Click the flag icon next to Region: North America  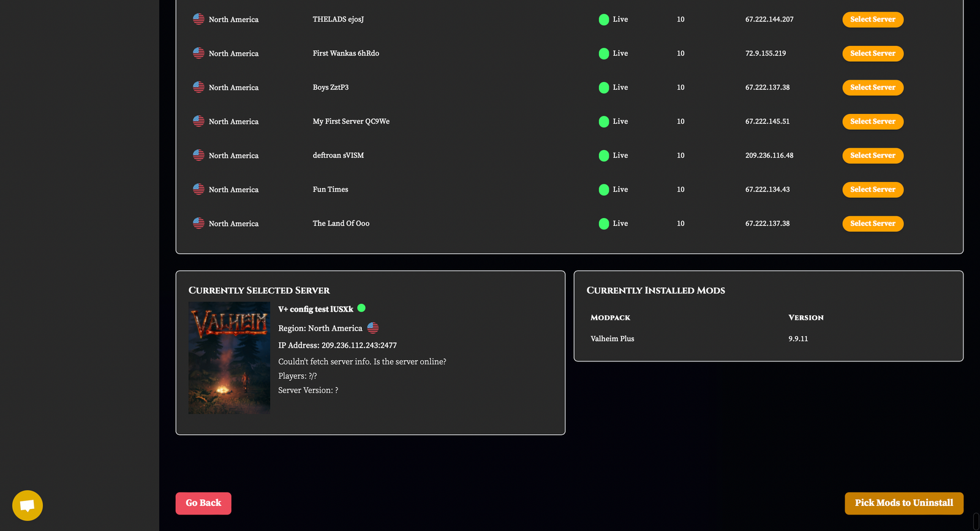[x=372, y=328]
